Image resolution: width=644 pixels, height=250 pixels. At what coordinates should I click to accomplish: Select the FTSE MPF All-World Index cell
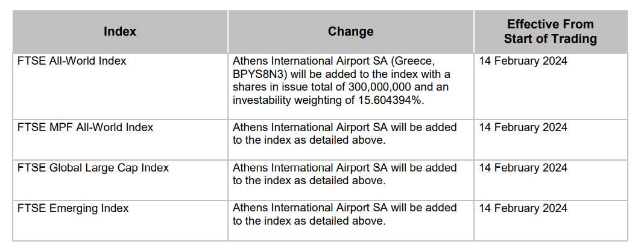85,127
